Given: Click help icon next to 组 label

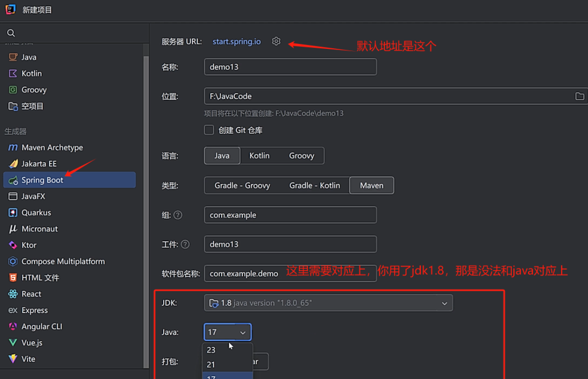Looking at the screenshot, I should (178, 215).
